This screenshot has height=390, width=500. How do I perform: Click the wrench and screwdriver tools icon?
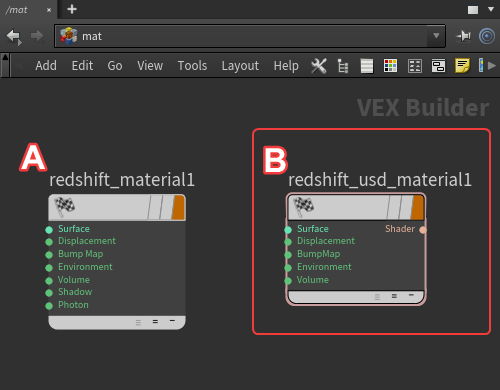pos(319,66)
